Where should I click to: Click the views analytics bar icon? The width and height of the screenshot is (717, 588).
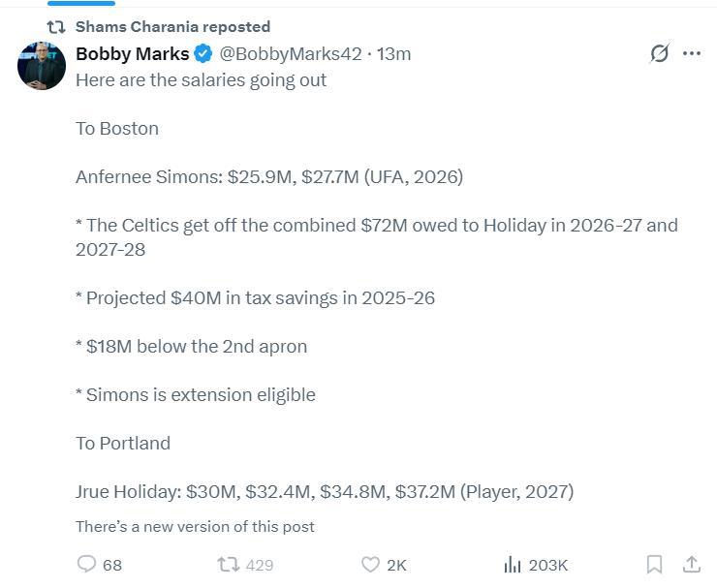coord(513,564)
